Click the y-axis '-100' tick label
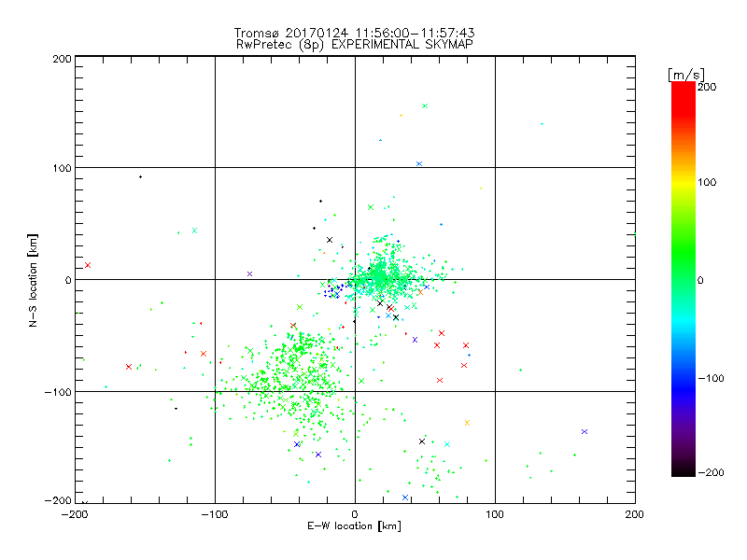 [x=58, y=392]
